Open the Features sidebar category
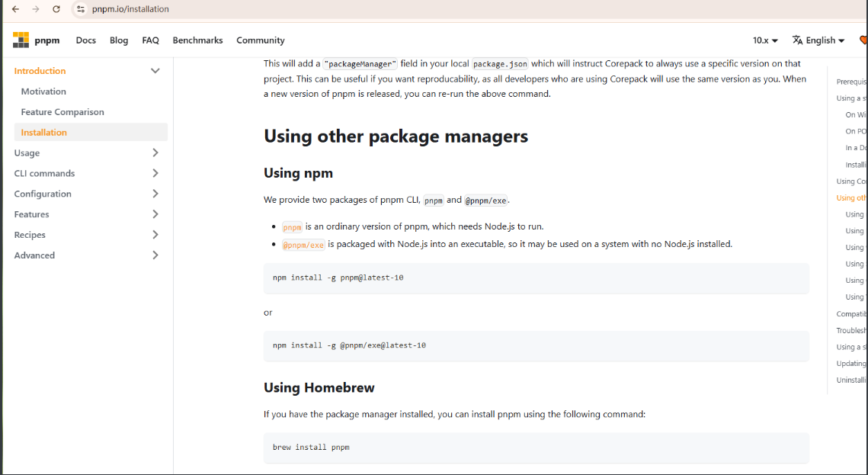The width and height of the screenshot is (868, 475). click(31, 214)
